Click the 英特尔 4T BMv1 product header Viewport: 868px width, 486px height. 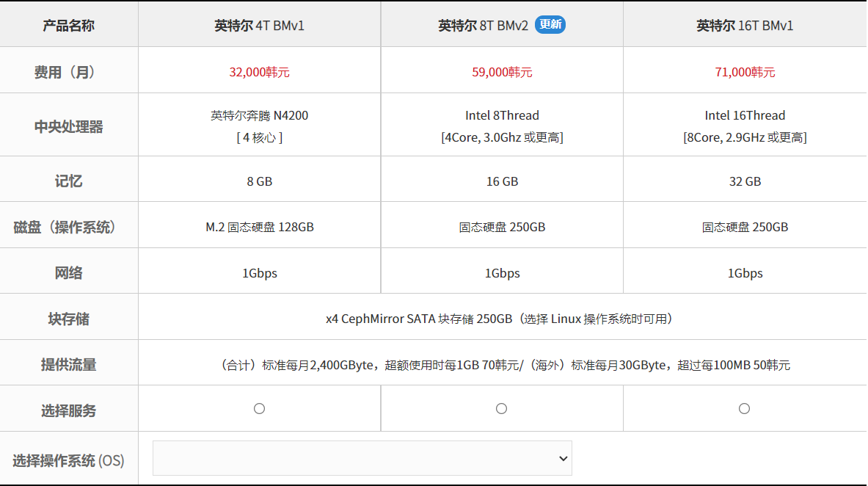[x=260, y=26]
